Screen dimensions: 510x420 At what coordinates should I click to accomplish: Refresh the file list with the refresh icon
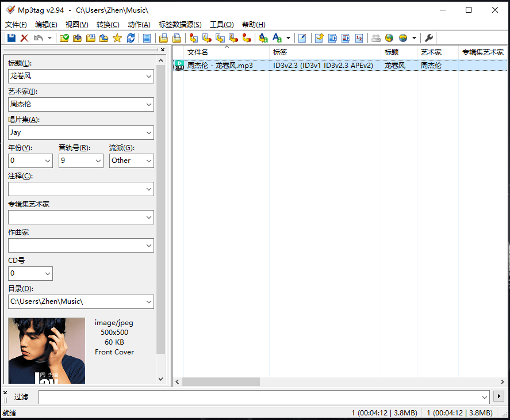[131, 38]
